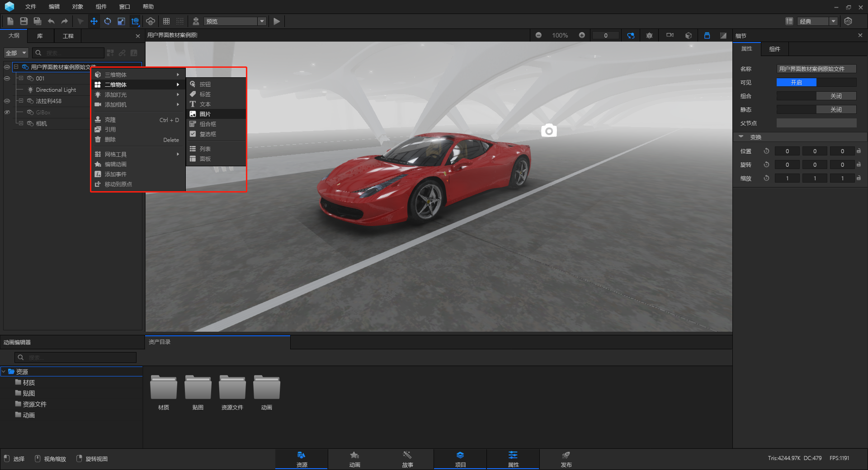
Task: Select the move tool
Action: click(x=94, y=21)
